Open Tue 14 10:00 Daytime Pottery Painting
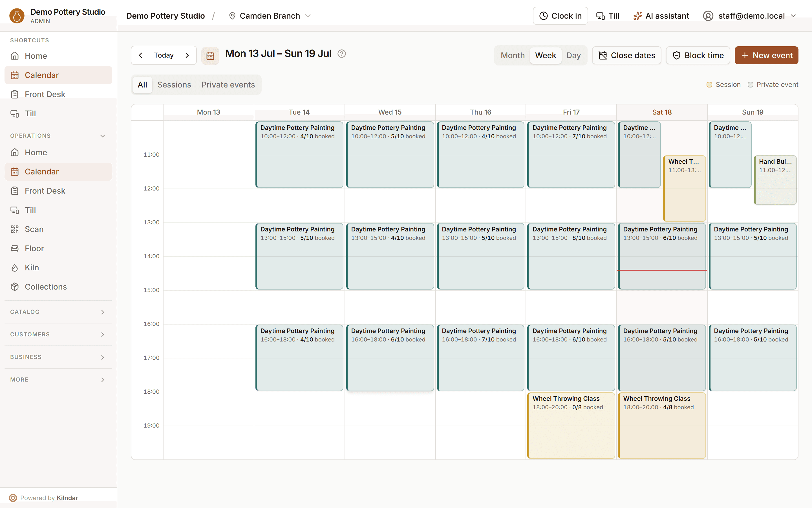The width and height of the screenshot is (812, 508). (299, 155)
